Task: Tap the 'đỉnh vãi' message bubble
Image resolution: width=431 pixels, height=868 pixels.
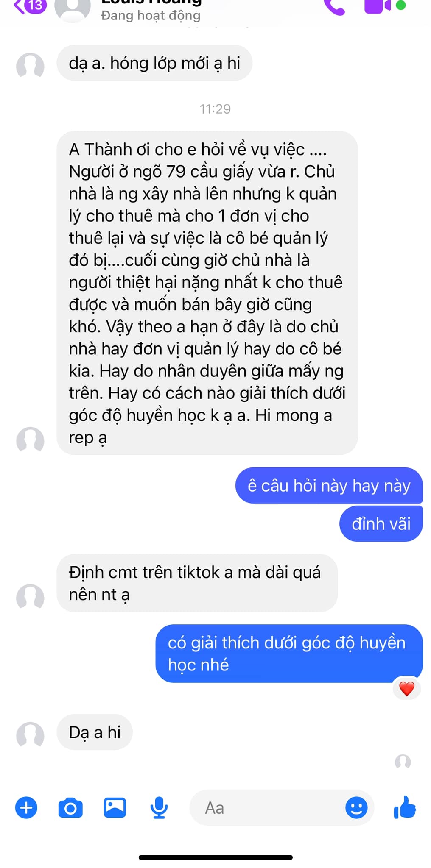Action: (x=381, y=524)
